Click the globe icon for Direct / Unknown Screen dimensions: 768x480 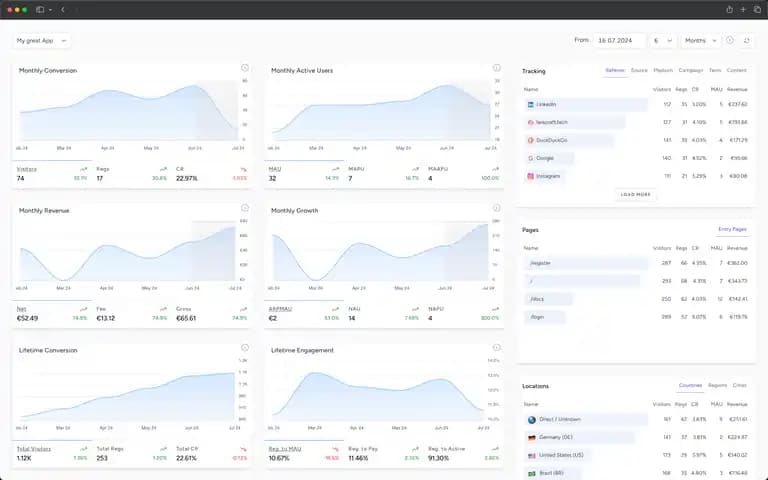[532, 420]
